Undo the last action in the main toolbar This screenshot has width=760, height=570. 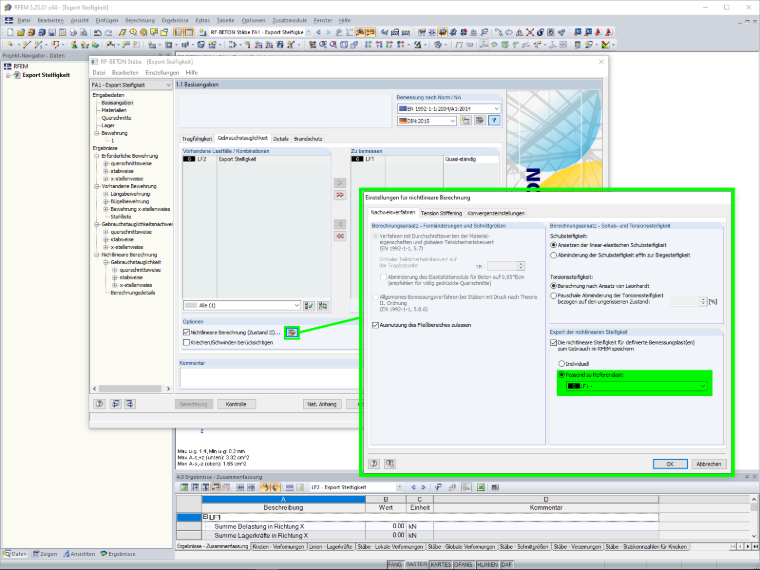coord(97,32)
